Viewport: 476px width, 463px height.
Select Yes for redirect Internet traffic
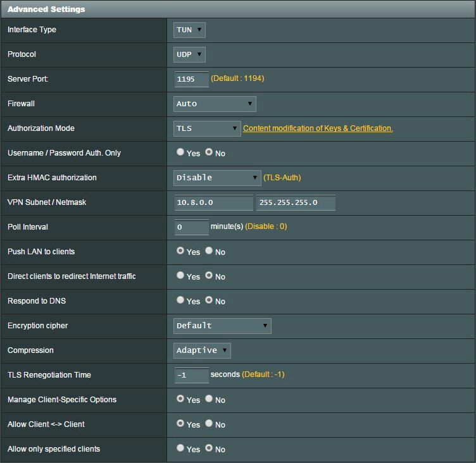click(180, 275)
